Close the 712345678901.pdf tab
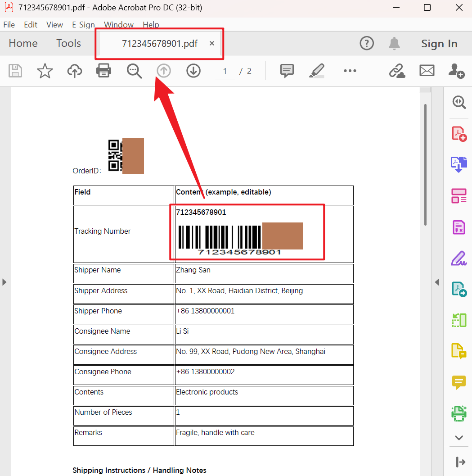The image size is (472, 476). pos(212,44)
